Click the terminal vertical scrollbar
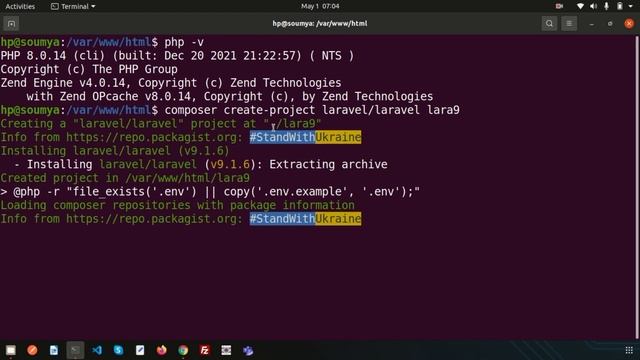Image resolution: width=640 pixels, height=360 pixels. point(637,188)
